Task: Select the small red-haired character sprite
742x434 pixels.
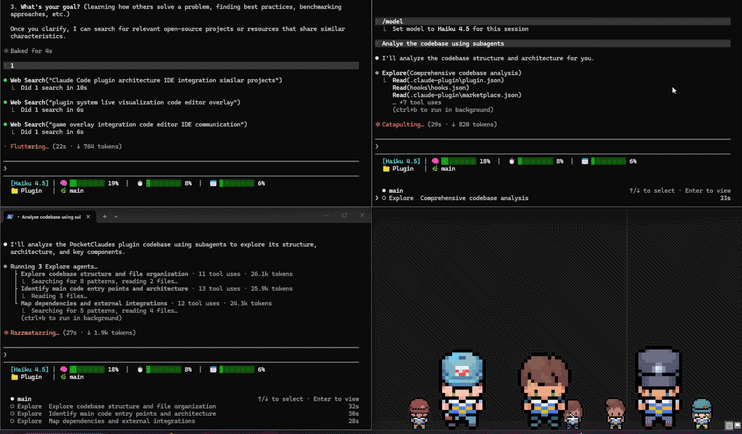Action: (x=419, y=413)
